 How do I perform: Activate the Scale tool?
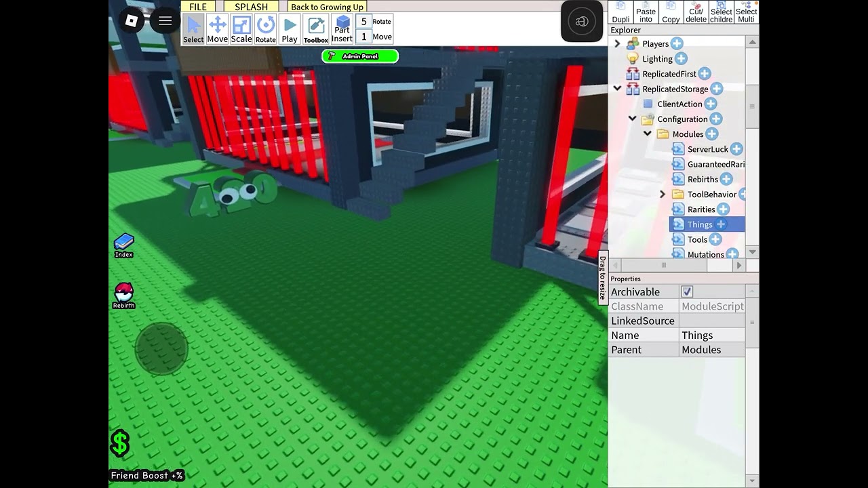(241, 29)
